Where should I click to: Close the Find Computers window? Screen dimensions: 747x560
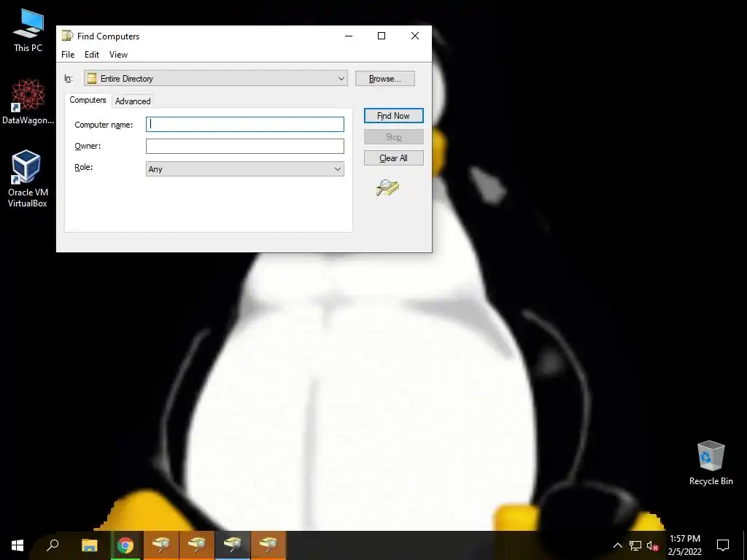pos(415,36)
